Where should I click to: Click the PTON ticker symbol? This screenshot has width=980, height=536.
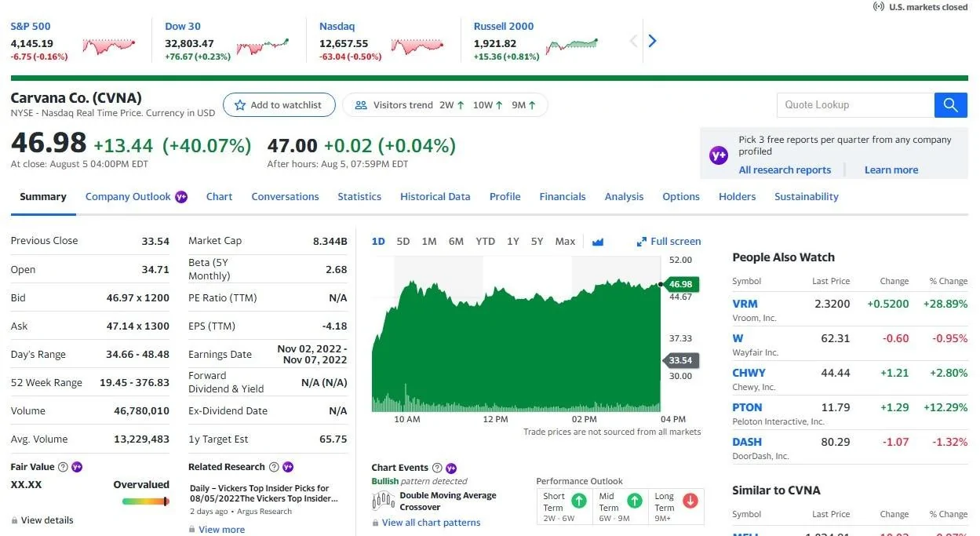pyautogui.click(x=747, y=407)
